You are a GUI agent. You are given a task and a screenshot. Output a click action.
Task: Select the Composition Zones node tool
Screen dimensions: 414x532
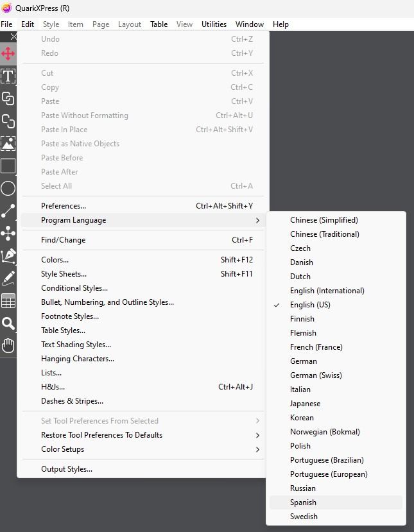pos(8,234)
